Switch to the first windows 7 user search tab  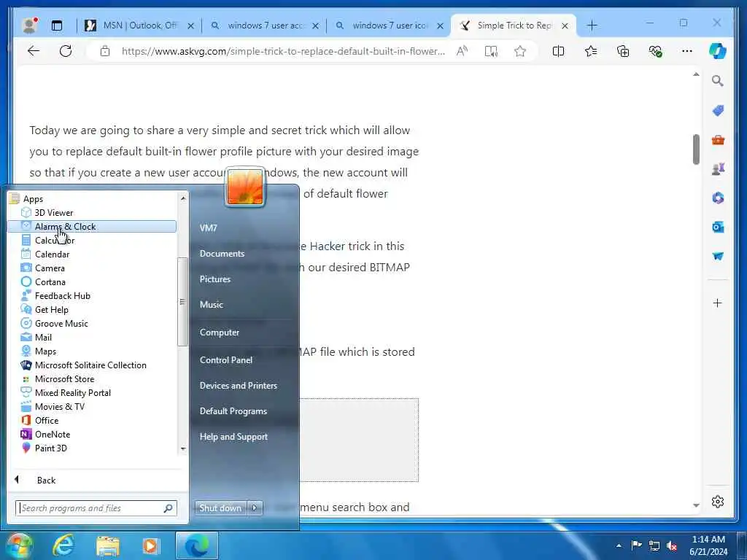(263, 26)
